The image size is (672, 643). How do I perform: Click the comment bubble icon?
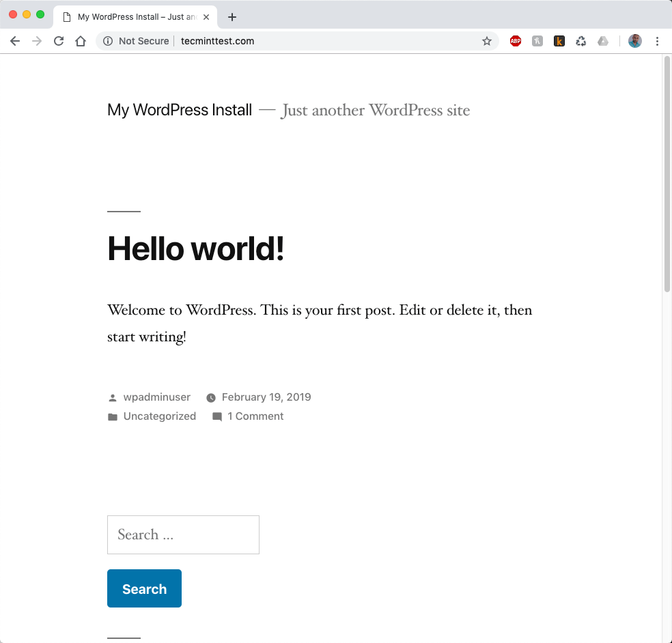tap(217, 417)
